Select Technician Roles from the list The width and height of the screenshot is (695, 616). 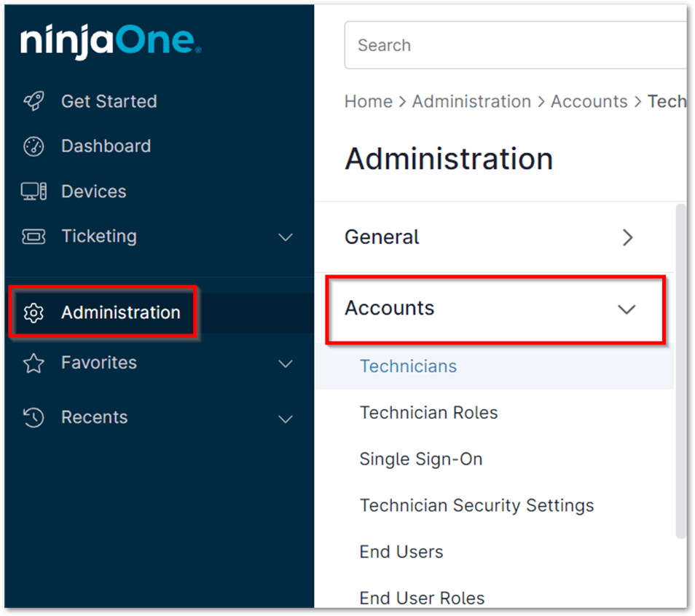pyautogui.click(x=428, y=413)
